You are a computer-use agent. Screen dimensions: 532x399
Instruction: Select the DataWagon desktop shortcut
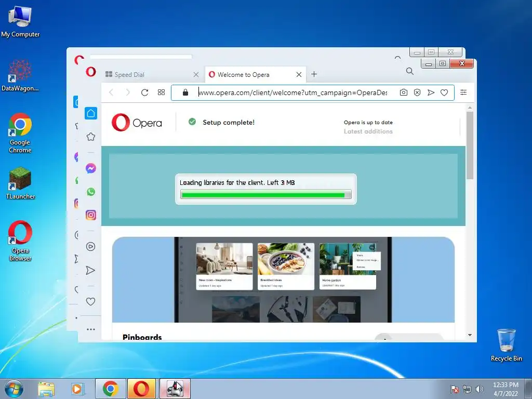coord(20,75)
